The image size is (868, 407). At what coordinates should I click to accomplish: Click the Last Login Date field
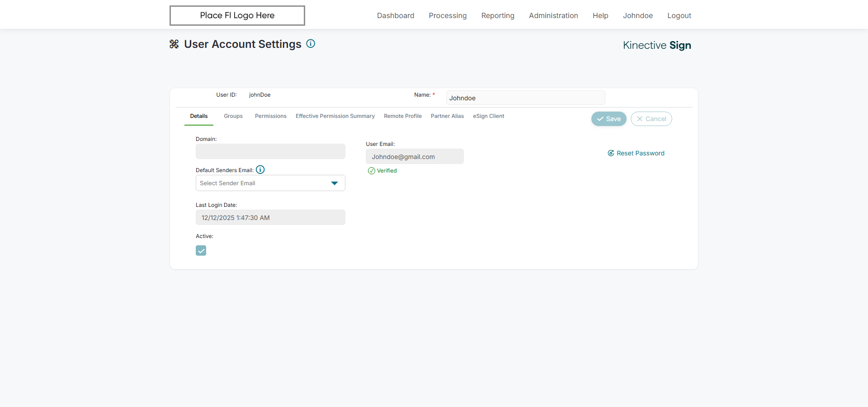(270, 217)
